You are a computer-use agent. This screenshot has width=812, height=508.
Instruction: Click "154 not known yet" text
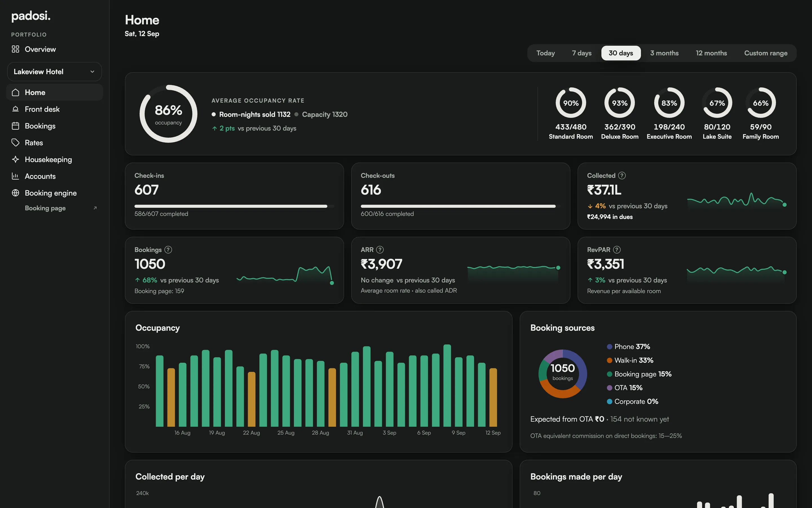(x=639, y=419)
